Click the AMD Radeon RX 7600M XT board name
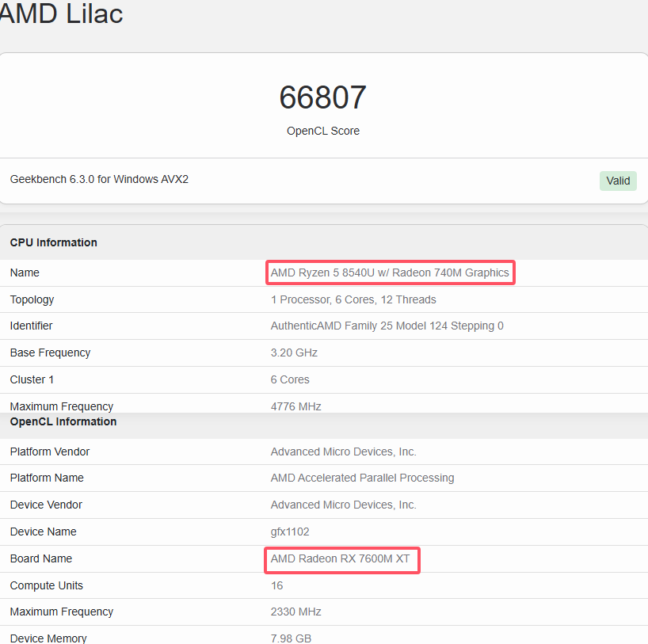648x644 pixels. point(340,558)
